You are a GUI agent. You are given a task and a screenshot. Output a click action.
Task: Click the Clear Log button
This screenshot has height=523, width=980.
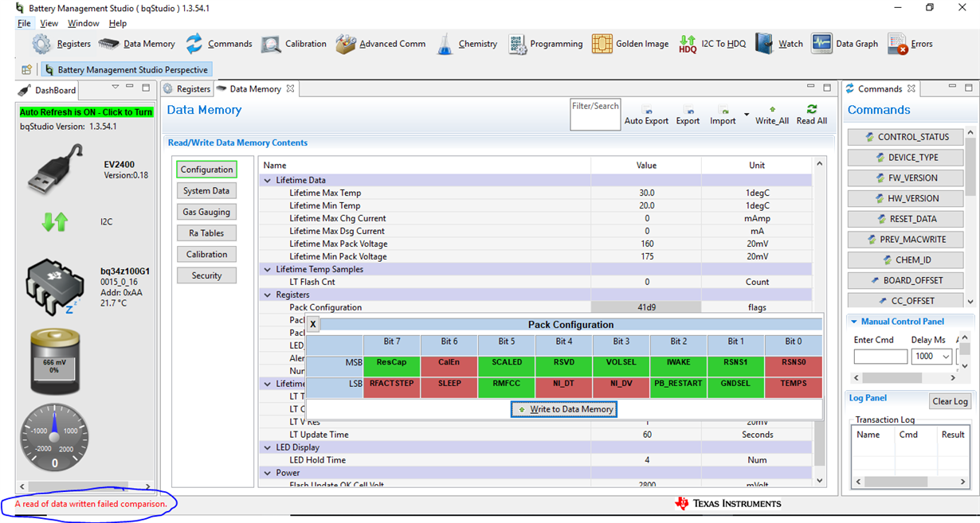[x=950, y=401]
